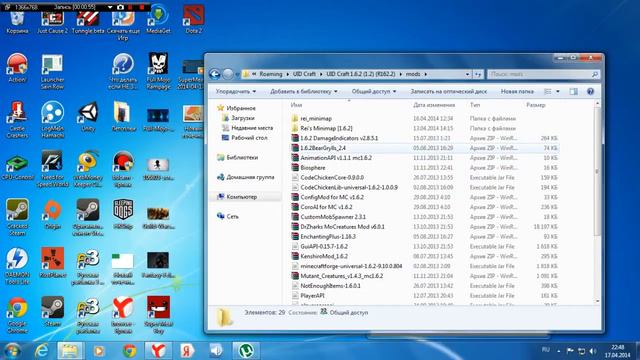Click the tray network icon
640x360 pixels.
[581, 351]
